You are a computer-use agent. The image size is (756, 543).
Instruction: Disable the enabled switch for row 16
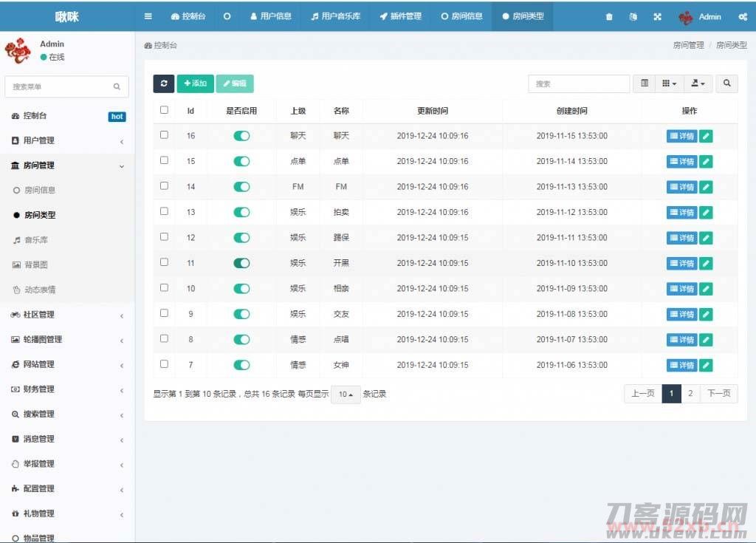(x=241, y=136)
